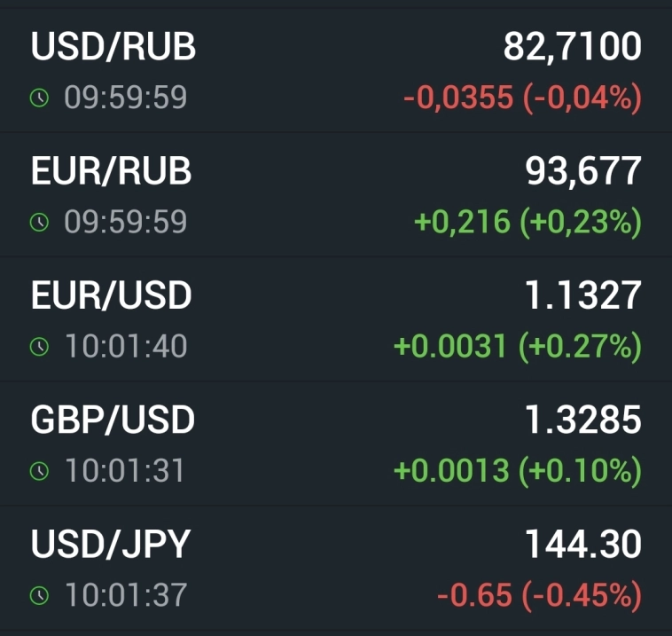Open the USD/RUB currency pair
Image resolution: width=672 pixels, height=636 pixels.
113,47
